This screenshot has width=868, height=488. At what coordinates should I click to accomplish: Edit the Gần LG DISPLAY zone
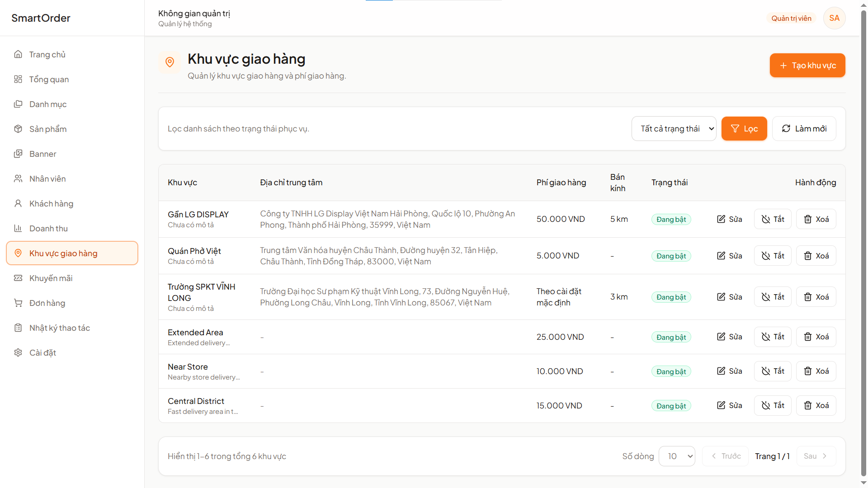pyautogui.click(x=730, y=219)
